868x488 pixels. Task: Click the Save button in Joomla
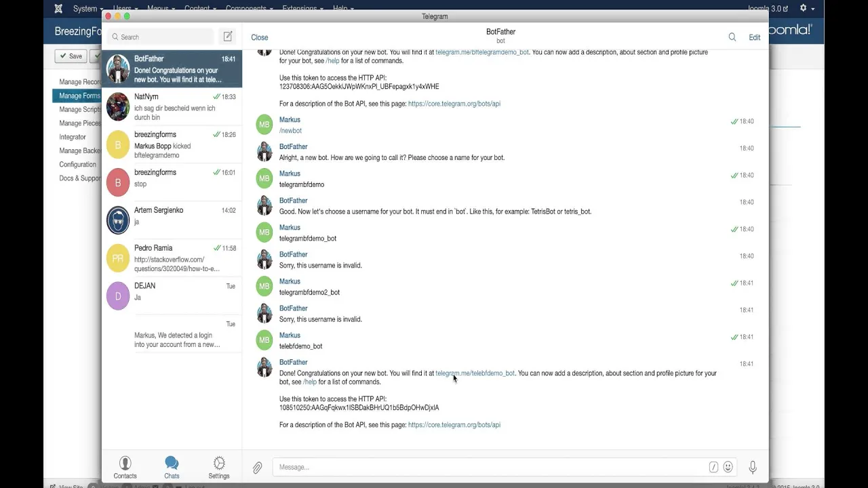tap(71, 56)
